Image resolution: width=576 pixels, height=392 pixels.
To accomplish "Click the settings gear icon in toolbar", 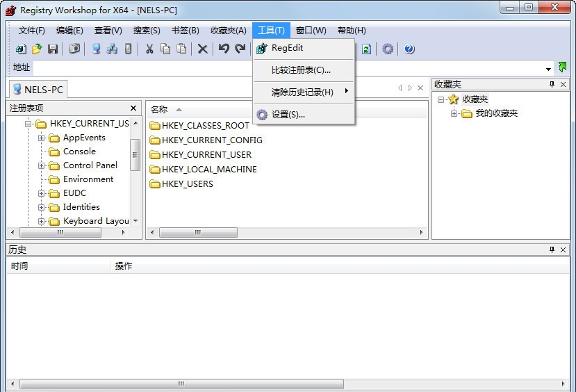I will coord(388,49).
